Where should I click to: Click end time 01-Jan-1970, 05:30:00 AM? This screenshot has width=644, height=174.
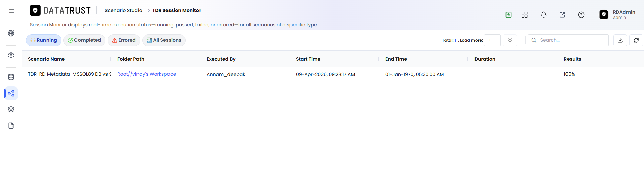pyautogui.click(x=415, y=74)
